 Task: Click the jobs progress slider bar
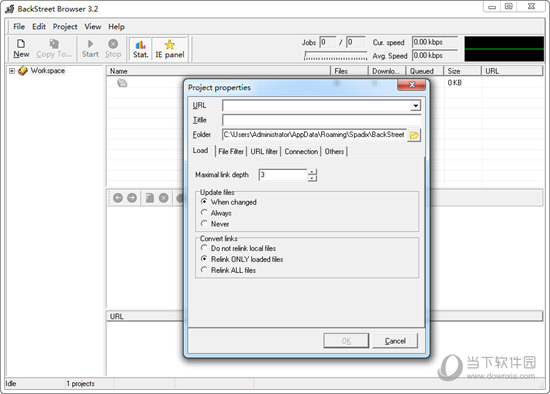336,56
